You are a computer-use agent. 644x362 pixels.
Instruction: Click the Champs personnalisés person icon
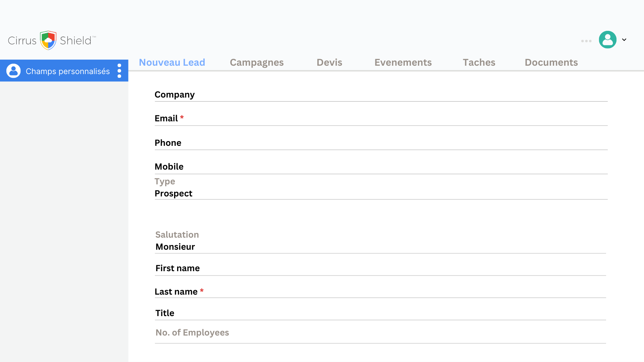[13, 71]
